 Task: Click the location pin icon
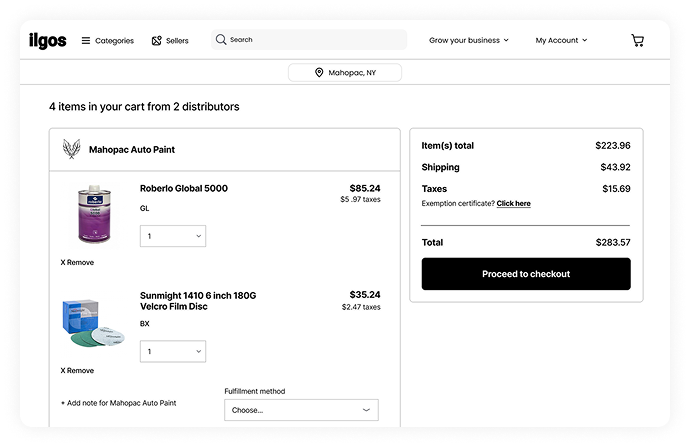pyautogui.click(x=319, y=73)
